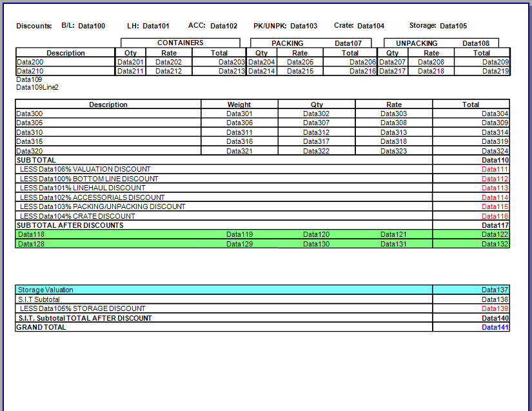Click Data108 in the UNPACKING header

[476, 43]
